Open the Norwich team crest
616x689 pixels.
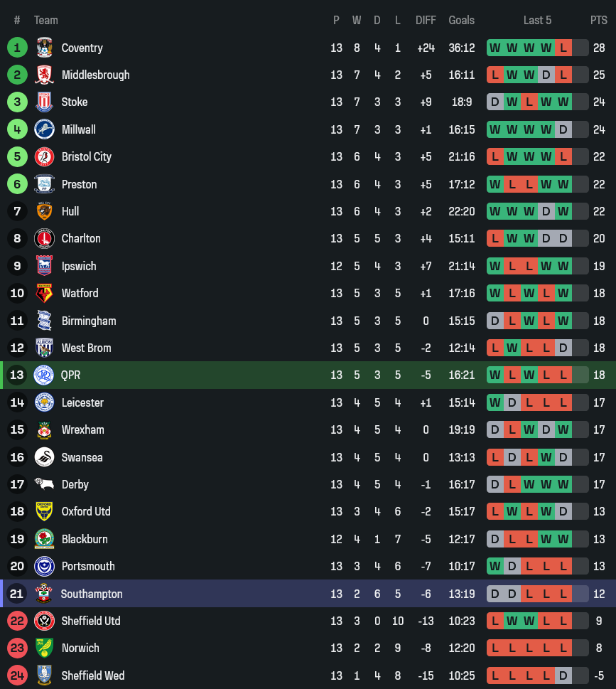(45, 648)
